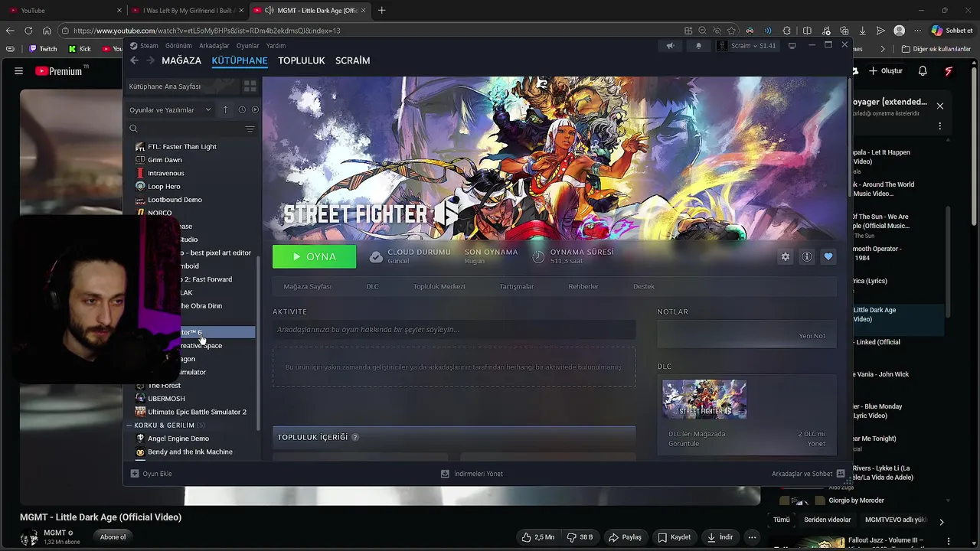Click the Sohbet et Copilot button
This screenshot has height=551, width=980.
coord(952,31)
